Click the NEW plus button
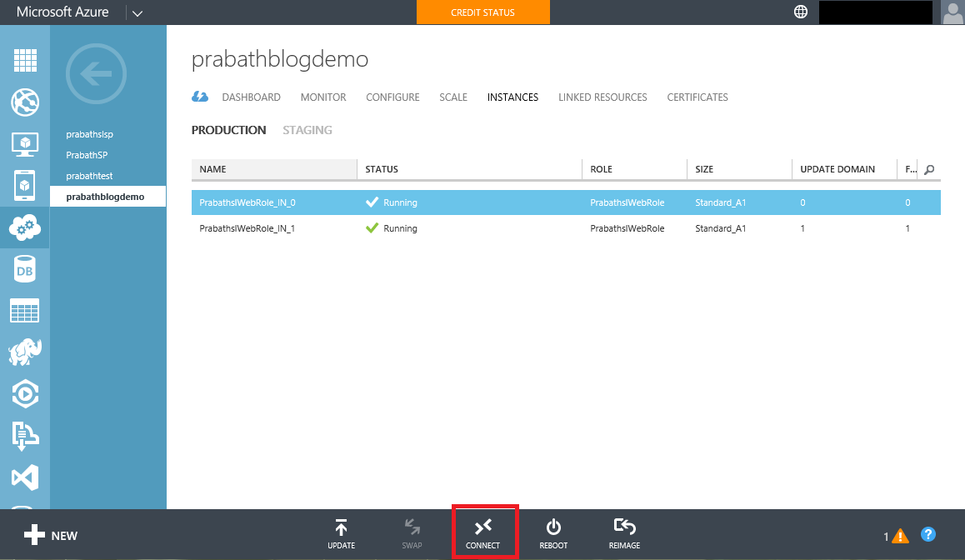965x560 pixels. point(51,535)
